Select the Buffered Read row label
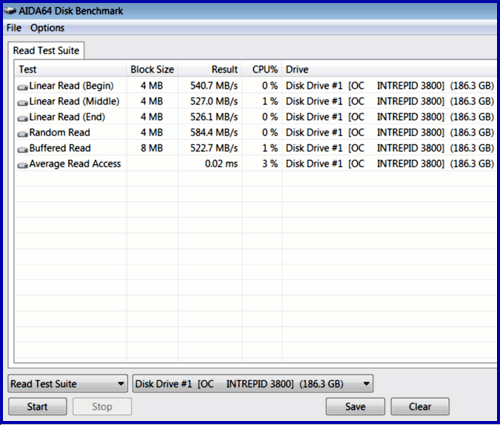 (x=60, y=148)
